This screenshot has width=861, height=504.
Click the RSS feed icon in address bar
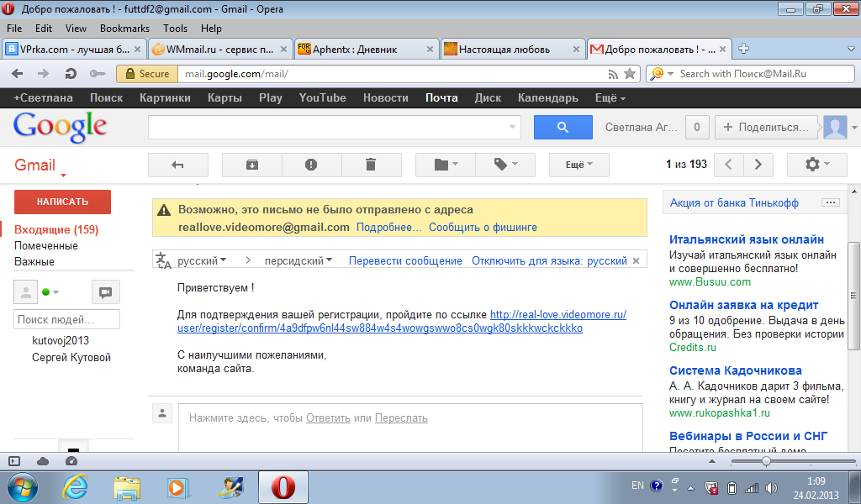[x=613, y=74]
